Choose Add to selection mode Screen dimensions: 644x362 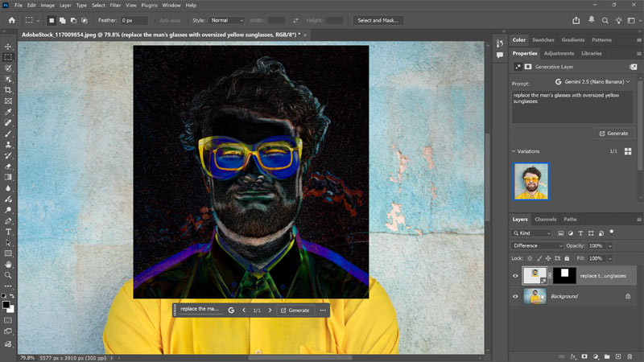pyautogui.click(x=63, y=20)
